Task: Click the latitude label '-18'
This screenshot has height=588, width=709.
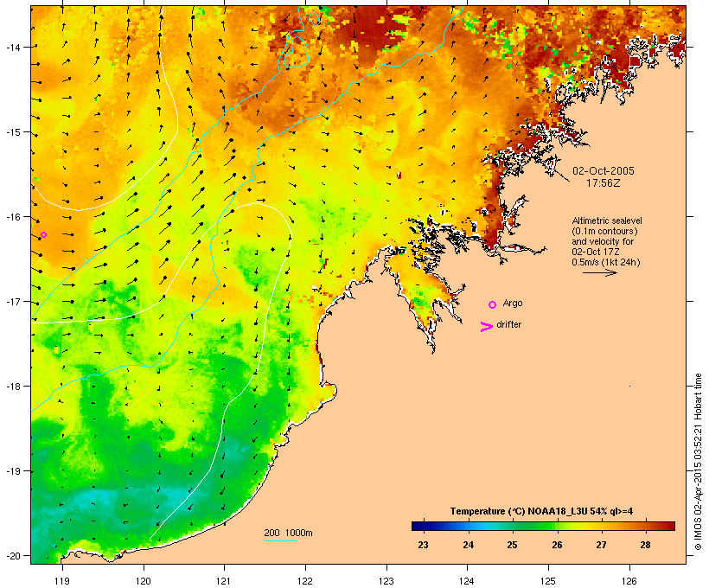Action: click(12, 387)
